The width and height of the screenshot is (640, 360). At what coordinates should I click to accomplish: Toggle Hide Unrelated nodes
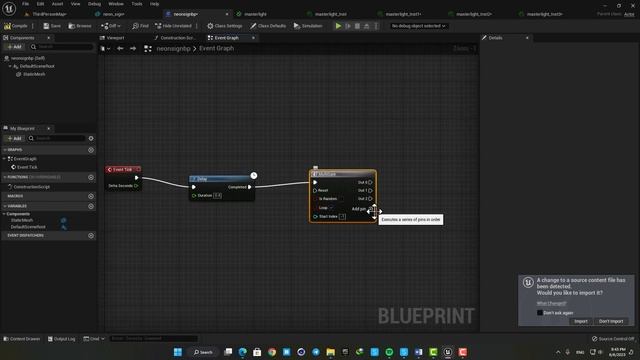tap(173, 26)
